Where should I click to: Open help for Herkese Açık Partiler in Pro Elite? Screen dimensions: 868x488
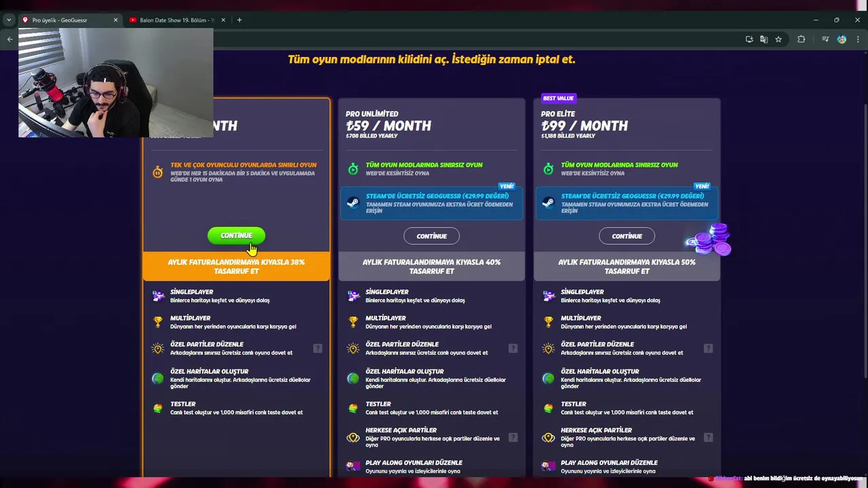coord(708,438)
